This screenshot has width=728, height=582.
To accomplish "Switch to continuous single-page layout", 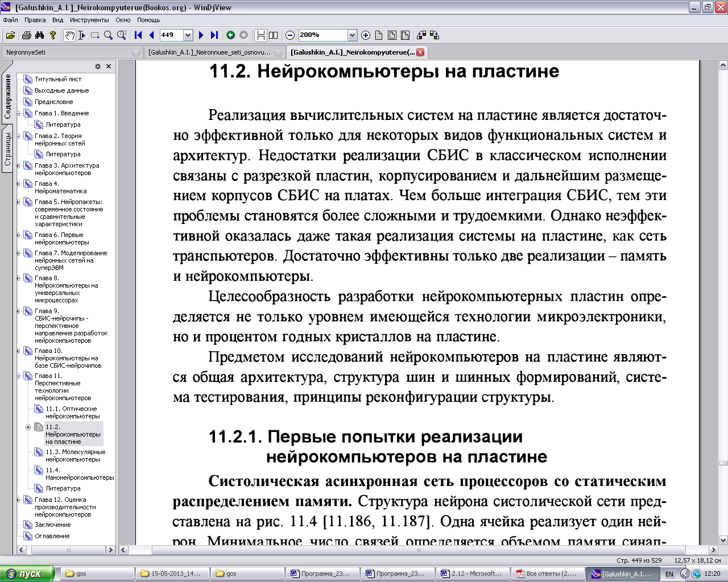I will click(x=260, y=35).
